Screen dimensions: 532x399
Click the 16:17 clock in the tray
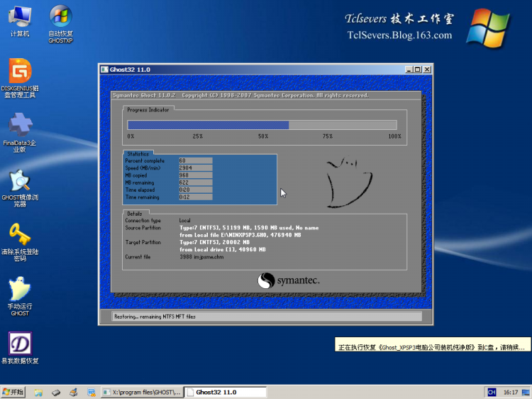pos(511,392)
